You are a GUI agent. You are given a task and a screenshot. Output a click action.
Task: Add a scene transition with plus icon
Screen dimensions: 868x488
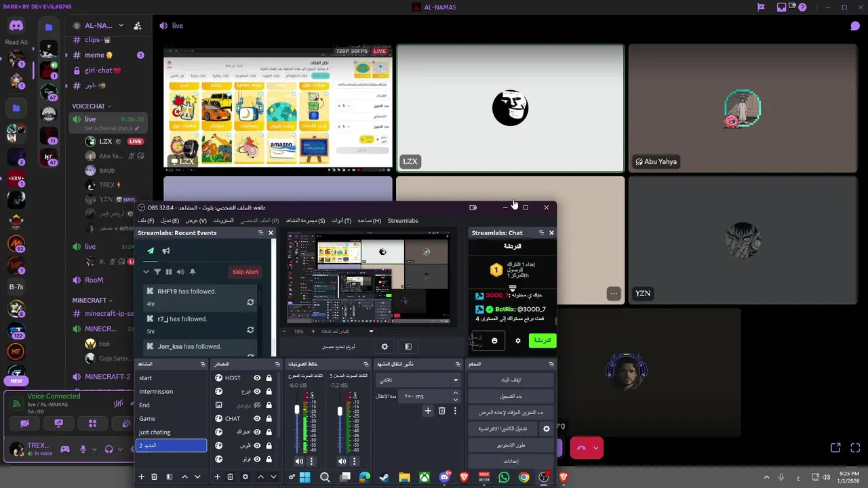[428, 411]
